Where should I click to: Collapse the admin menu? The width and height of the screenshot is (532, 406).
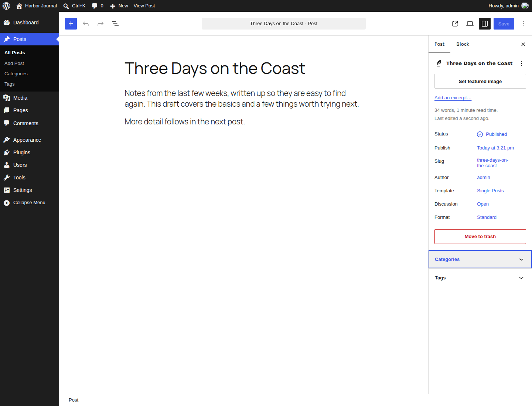point(30,203)
